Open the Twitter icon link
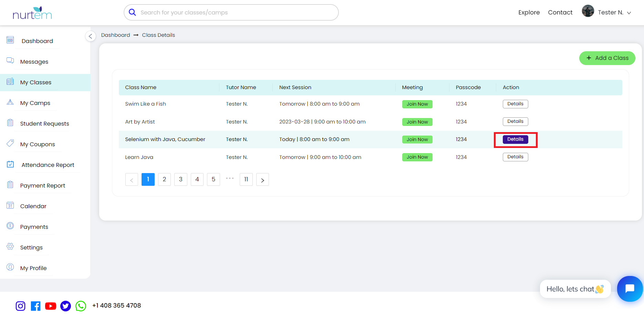 [65, 306]
